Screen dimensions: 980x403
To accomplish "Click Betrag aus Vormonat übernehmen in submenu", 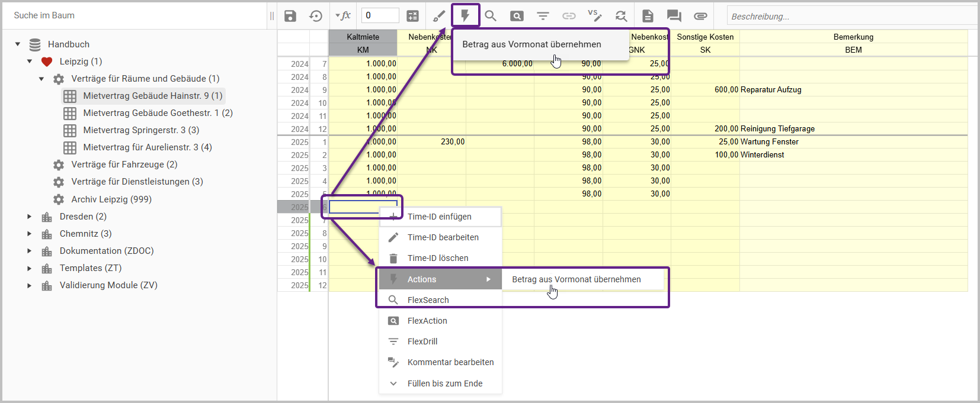I will click(576, 279).
